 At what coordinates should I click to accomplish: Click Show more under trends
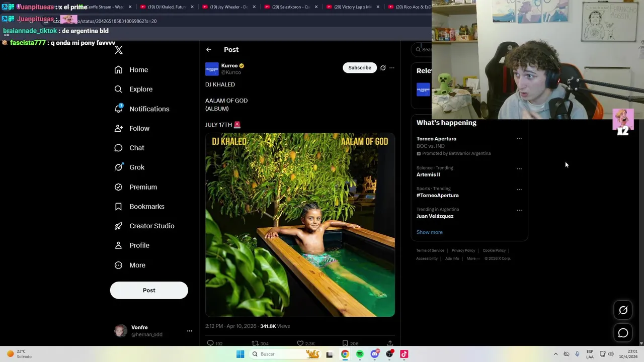(x=430, y=232)
